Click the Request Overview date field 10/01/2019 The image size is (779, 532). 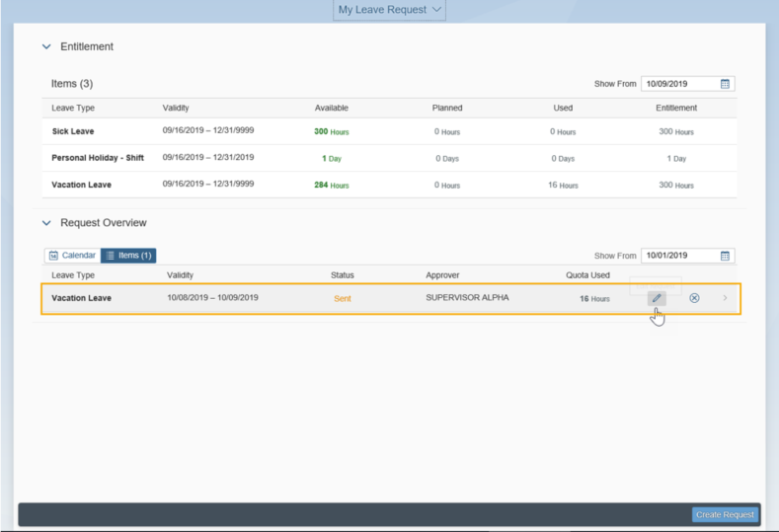[x=678, y=256]
